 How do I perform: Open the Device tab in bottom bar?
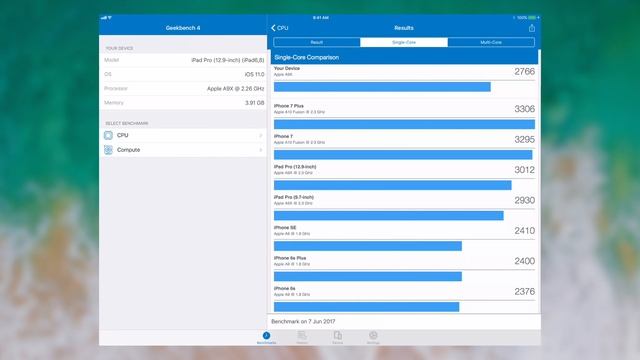pos(338,338)
